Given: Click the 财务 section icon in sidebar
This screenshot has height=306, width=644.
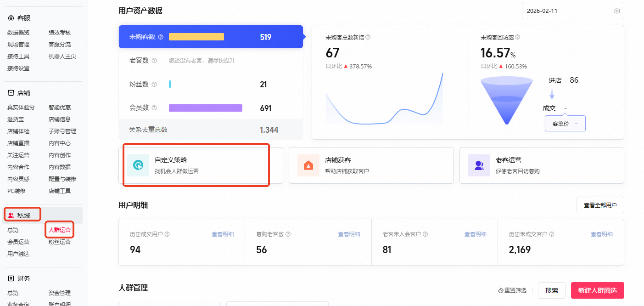Looking at the screenshot, I should tap(11, 278).
